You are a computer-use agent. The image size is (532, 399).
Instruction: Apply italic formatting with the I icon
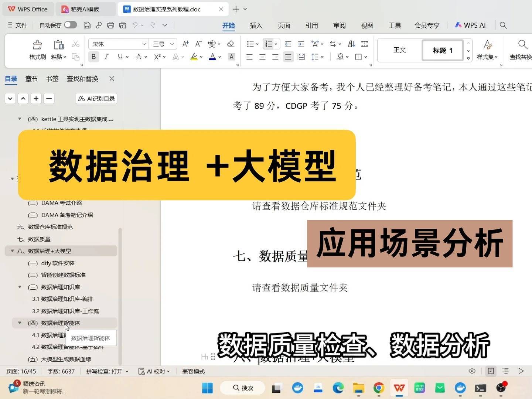coord(106,57)
